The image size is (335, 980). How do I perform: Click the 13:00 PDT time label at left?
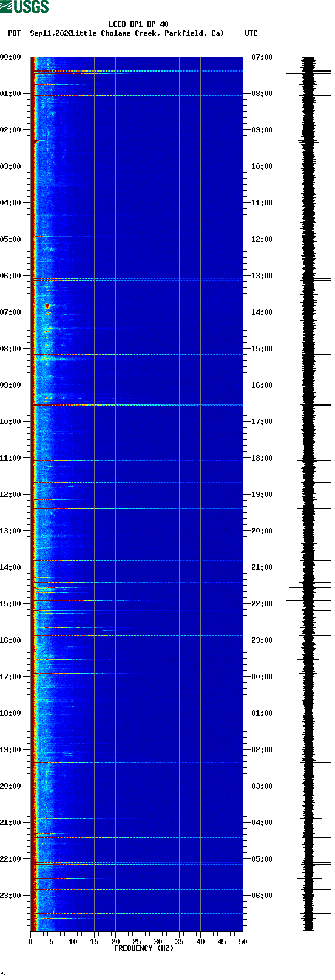click(x=10, y=531)
